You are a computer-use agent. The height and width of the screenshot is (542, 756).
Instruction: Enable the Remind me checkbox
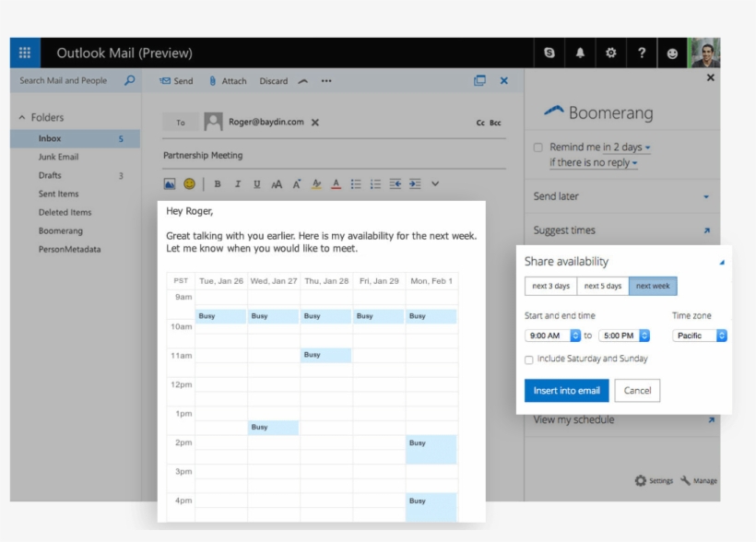538,147
